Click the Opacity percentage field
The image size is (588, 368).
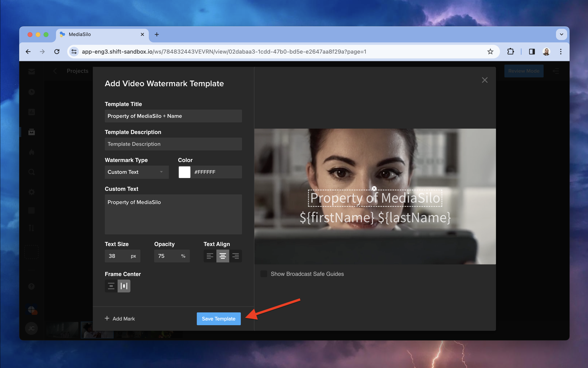172,256
